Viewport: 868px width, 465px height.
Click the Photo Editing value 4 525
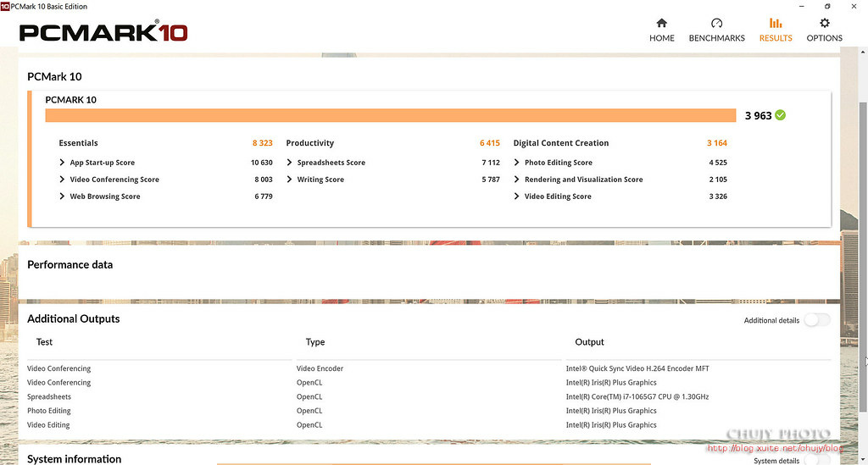(718, 163)
